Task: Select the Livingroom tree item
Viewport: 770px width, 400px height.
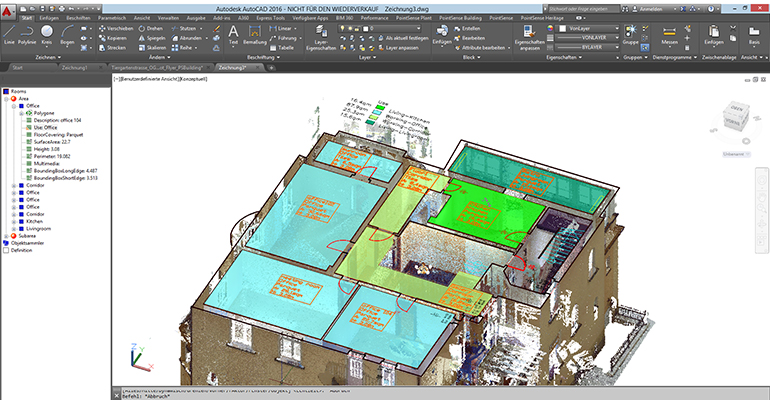Action: pos(38,228)
